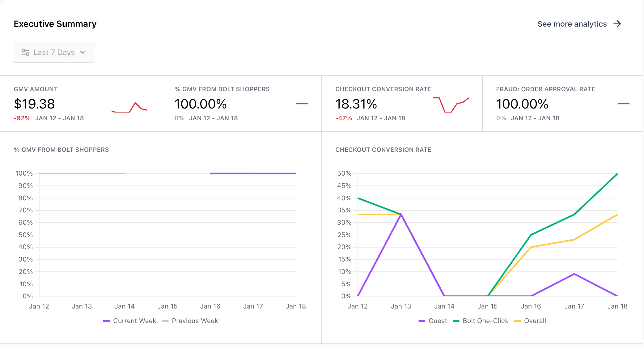The height and width of the screenshot is (345, 644).
Task: Click the -92% change indicator under GMV Amount
Action: [x=22, y=118]
